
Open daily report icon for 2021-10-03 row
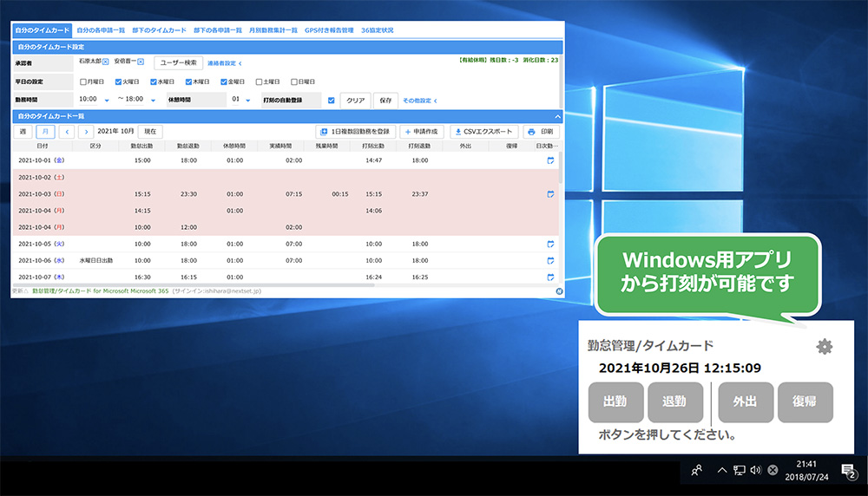coord(550,194)
